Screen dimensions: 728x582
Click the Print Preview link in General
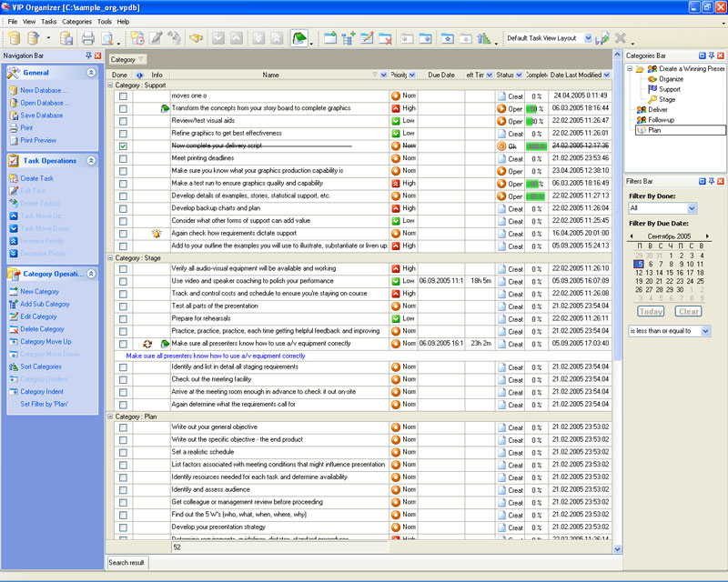[x=38, y=140]
